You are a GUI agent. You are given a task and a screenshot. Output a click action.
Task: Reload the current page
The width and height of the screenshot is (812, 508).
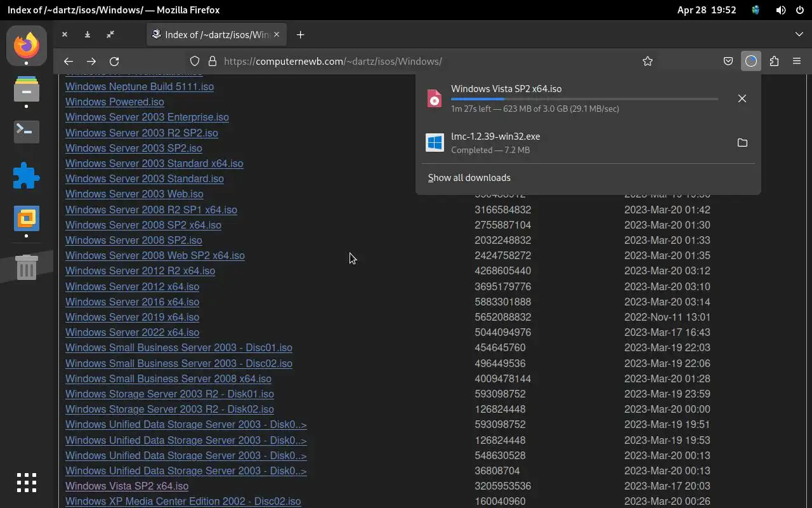point(114,61)
